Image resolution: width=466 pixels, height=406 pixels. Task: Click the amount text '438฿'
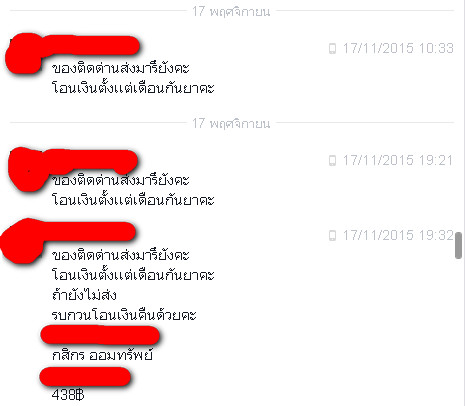tap(68, 395)
